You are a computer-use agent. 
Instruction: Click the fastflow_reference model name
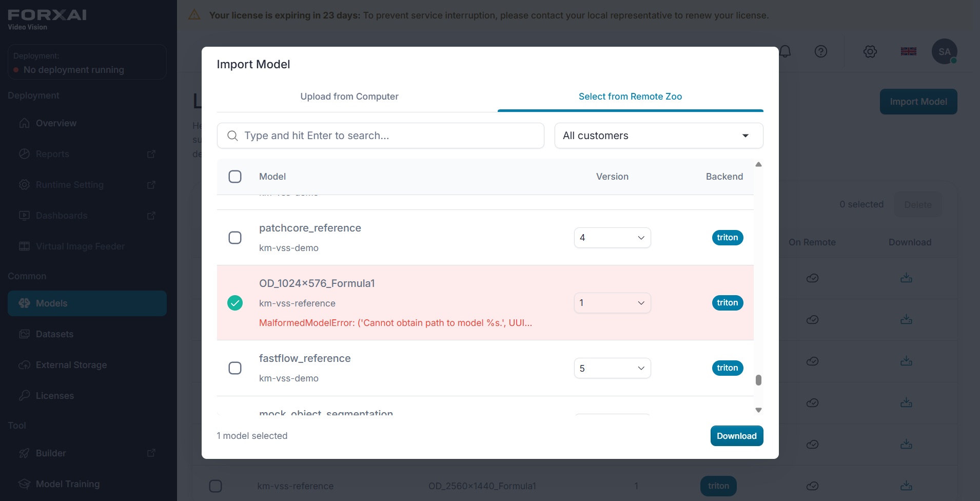point(305,358)
